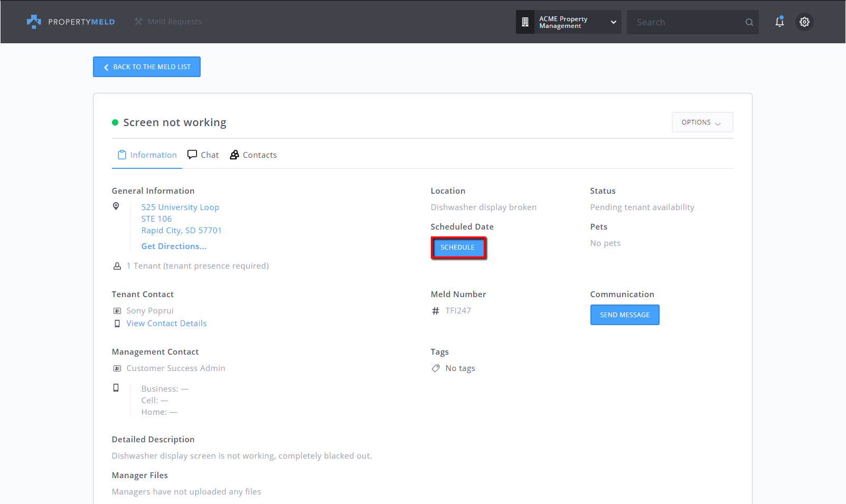This screenshot has width=846, height=504.
Task: Expand the Options menu
Action: (x=702, y=122)
